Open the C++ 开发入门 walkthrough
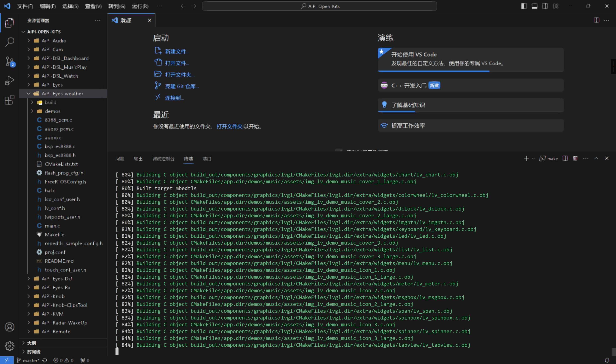Viewport: 616px width, 364px height. [471, 85]
